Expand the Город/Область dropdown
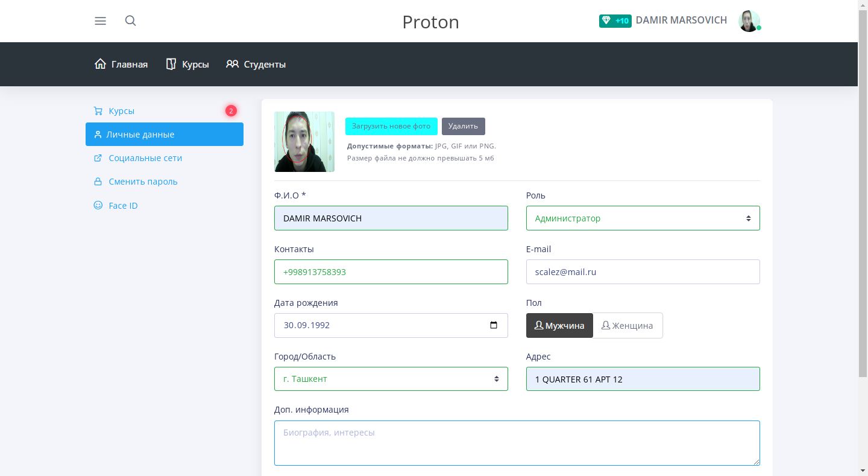868x476 pixels. pos(391,379)
